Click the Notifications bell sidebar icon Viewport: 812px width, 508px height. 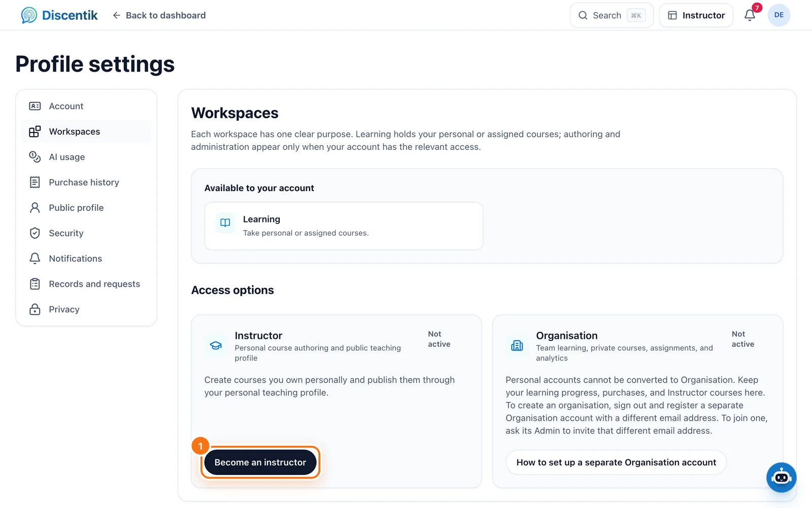coord(35,259)
